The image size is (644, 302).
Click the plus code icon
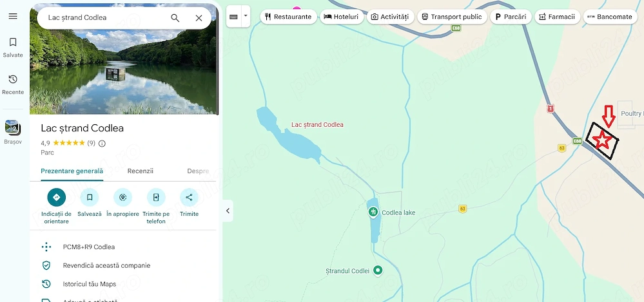pos(46,247)
